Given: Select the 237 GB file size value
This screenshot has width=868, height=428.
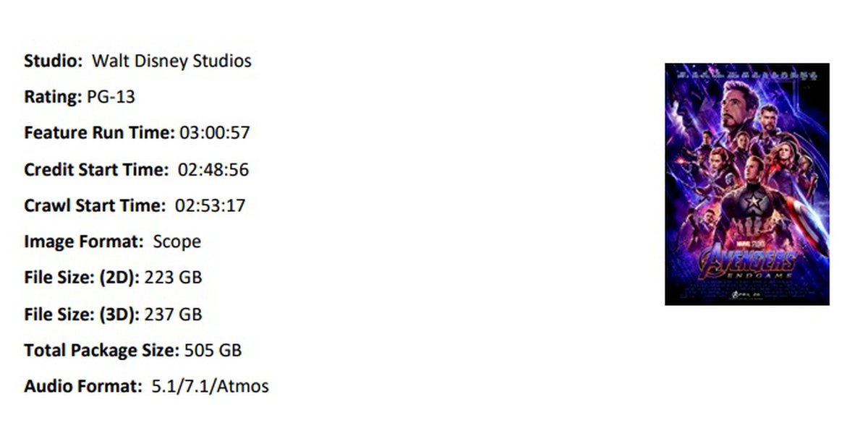Looking at the screenshot, I should (x=174, y=314).
